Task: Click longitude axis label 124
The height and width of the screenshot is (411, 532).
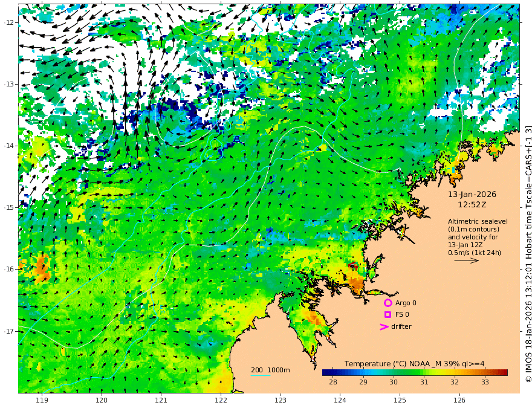Action: tap(340, 401)
